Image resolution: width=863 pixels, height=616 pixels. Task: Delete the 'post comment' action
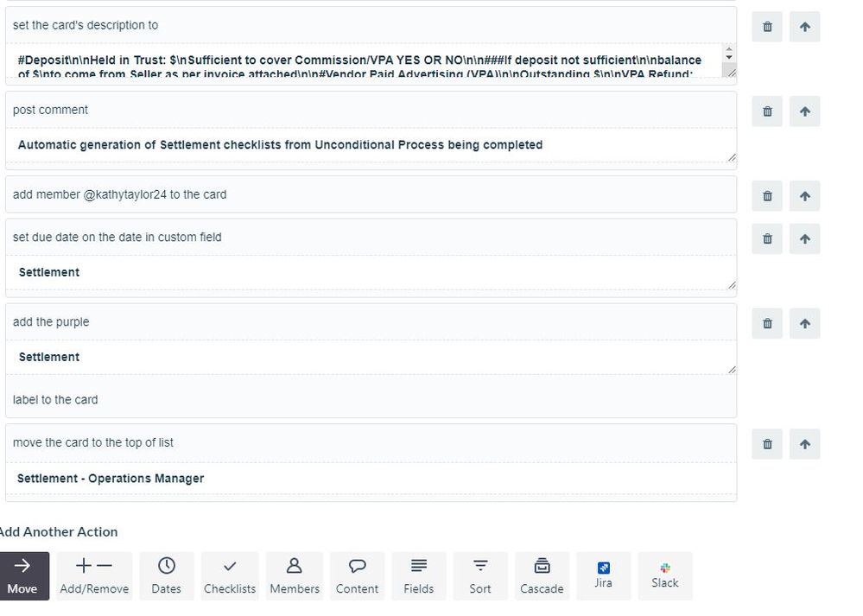[x=767, y=111]
